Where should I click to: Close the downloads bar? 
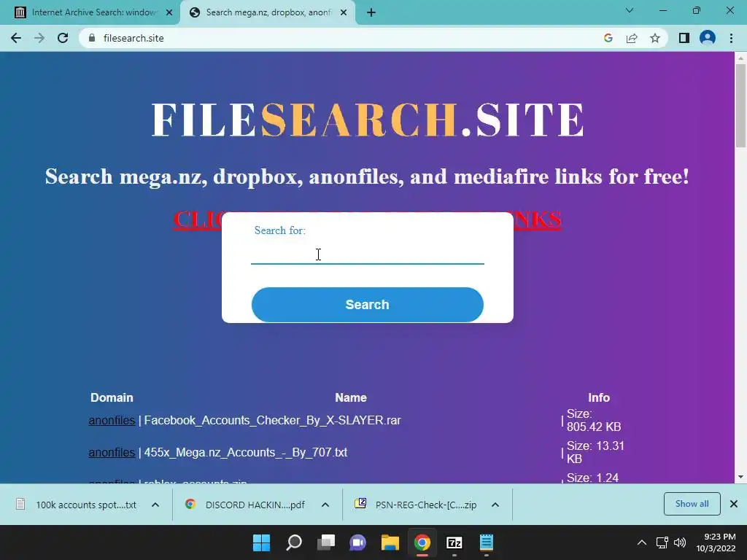pos(734,504)
